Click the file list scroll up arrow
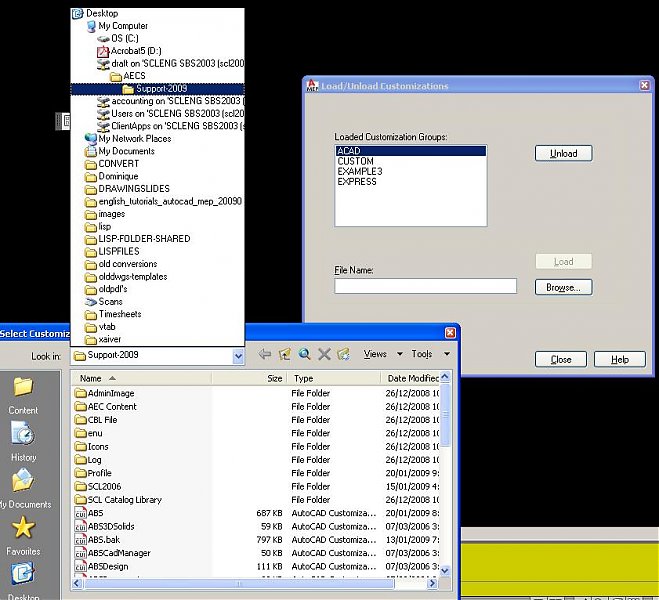659x600 pixels. click(x=445, y=376)
